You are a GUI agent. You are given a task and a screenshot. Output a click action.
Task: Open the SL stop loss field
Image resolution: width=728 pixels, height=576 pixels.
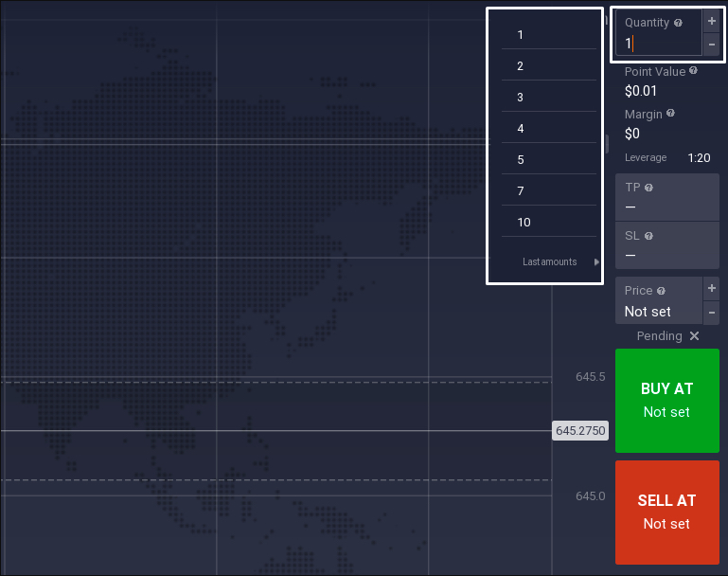(x=667, y=245)
